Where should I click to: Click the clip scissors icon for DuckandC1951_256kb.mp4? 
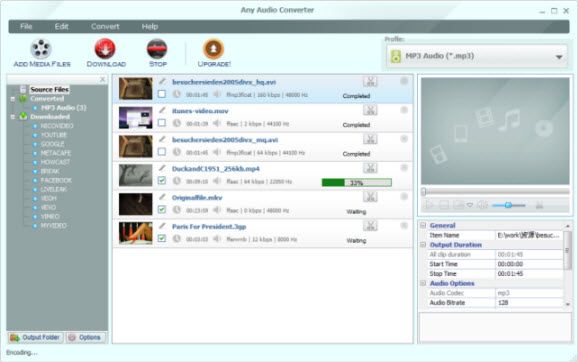point(370,168)
